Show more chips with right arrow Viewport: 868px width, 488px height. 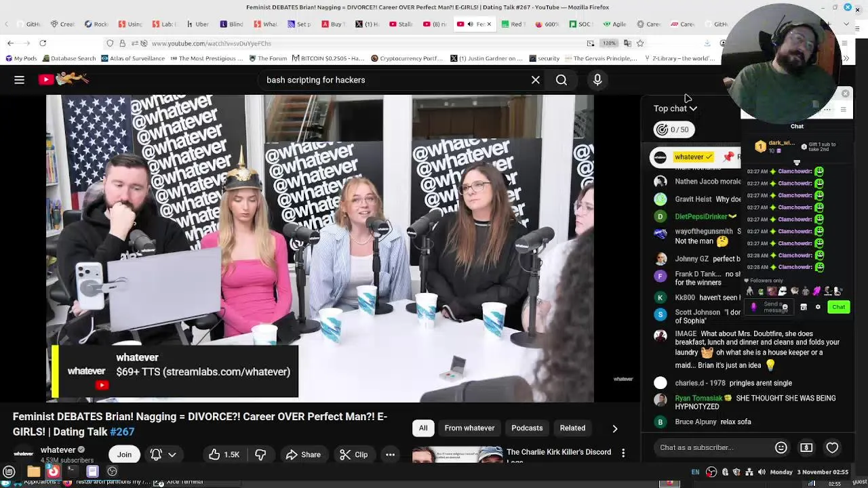tap(614, 428)
